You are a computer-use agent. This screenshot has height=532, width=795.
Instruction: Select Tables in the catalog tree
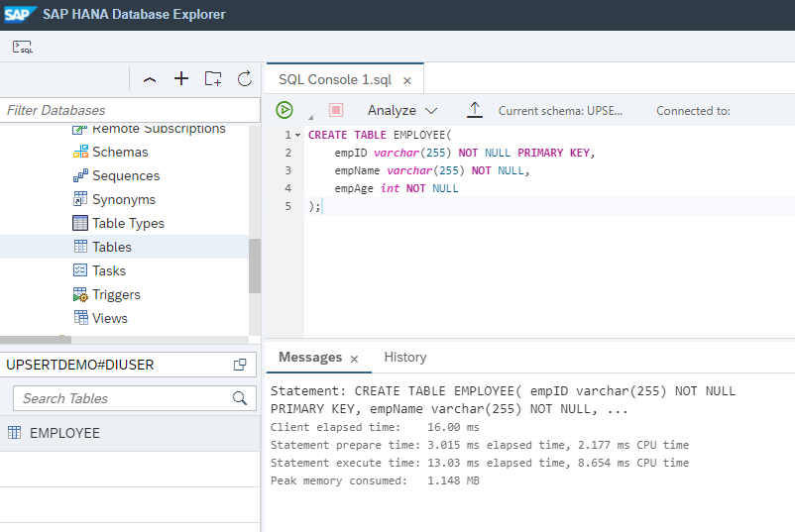[111, 247]
